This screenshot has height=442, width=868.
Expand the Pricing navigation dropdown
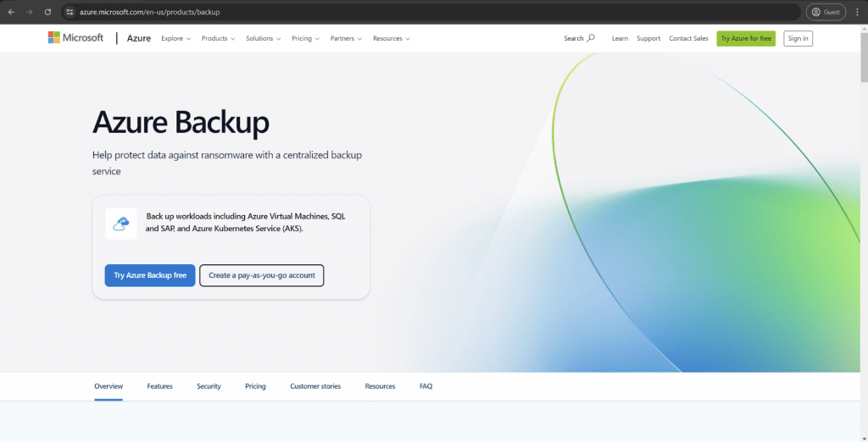pos(305,38)
